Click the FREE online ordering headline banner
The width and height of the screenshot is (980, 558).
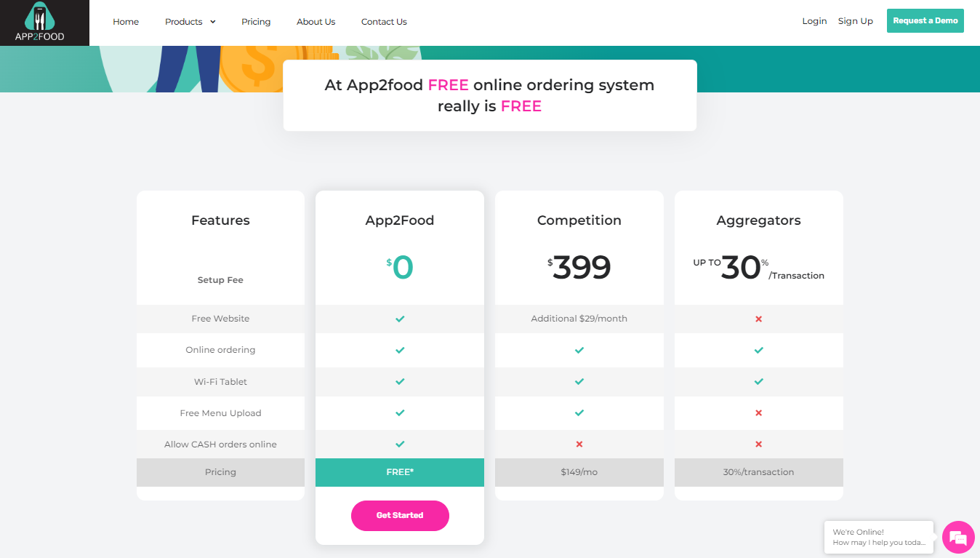[x=490, y=95]
